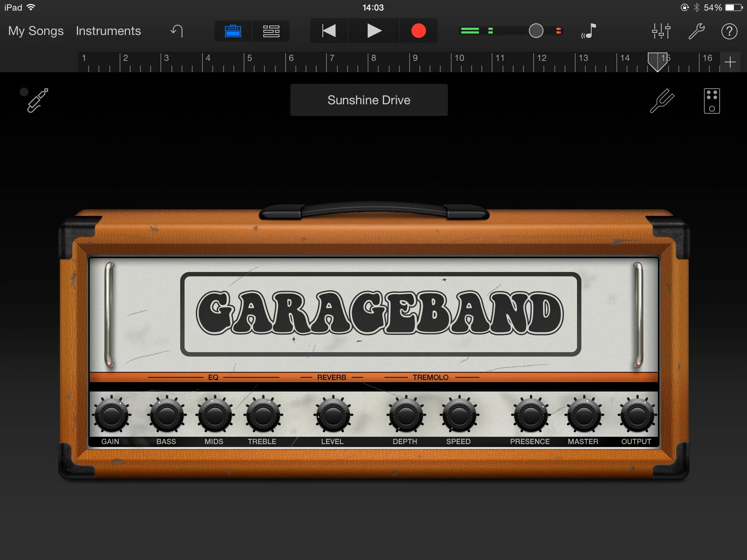Show the stompbox pedals view
This screenshot has height=560, width=747.
coord(711,101)
